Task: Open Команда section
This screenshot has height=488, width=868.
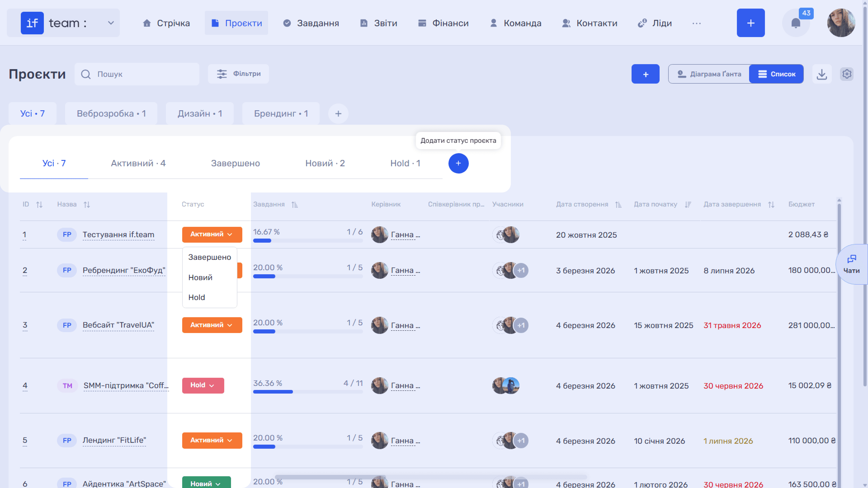Action: 516,23
